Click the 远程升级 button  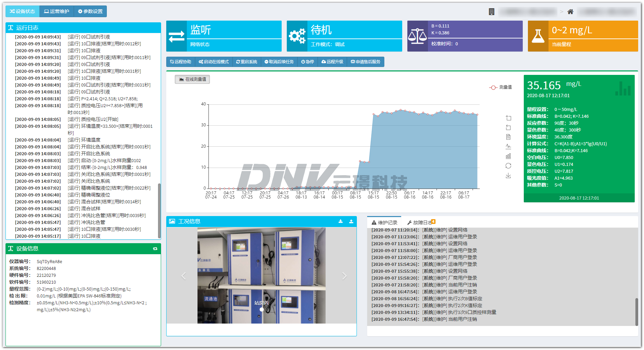coord(332,62)
